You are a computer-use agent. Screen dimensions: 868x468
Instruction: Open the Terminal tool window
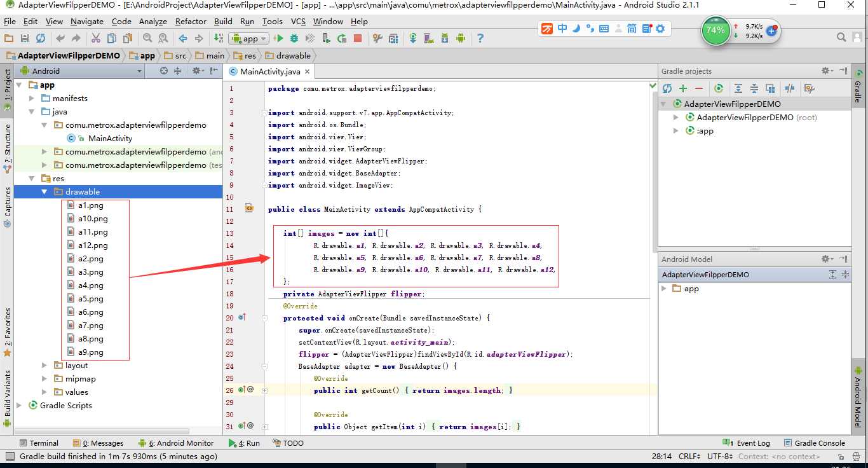(x=38, y=443)
